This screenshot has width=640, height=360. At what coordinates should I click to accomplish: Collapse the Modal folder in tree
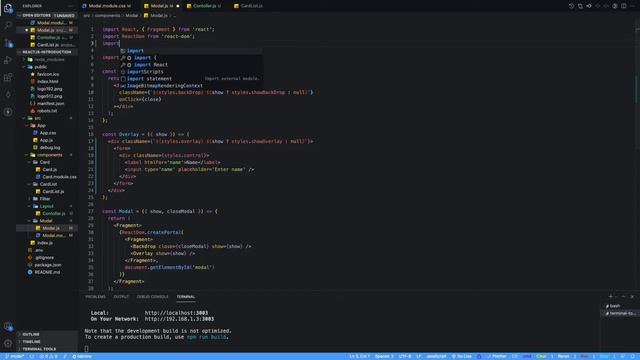(x=47, y=221)
